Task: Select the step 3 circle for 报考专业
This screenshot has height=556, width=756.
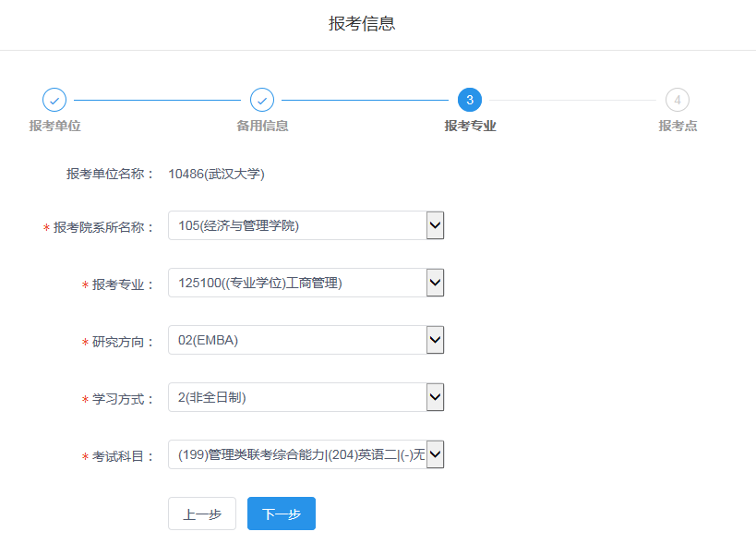Action: pos(470,100)
